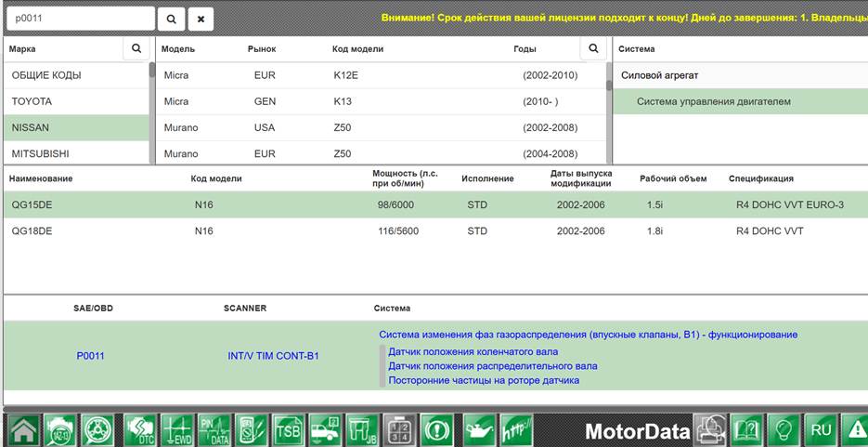This screenshot has width=868, height=447.
Task: Click the Марка column search icon
Action: click(x=136, y=48)
